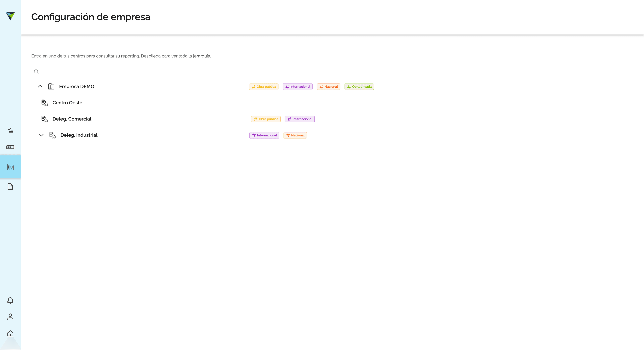The image size is (644, 350).
Task: Expand the Deleg. Industrial node
Action: [x=41, y=135]
